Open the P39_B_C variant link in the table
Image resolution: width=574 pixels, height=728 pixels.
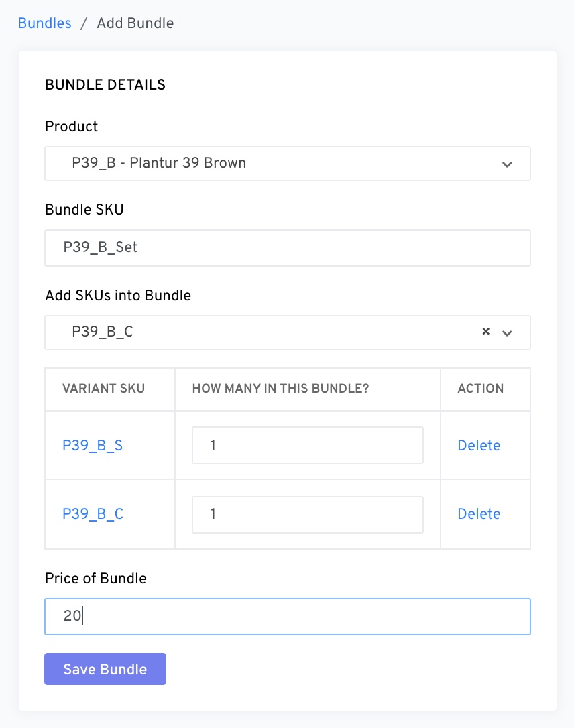[93, 514]
